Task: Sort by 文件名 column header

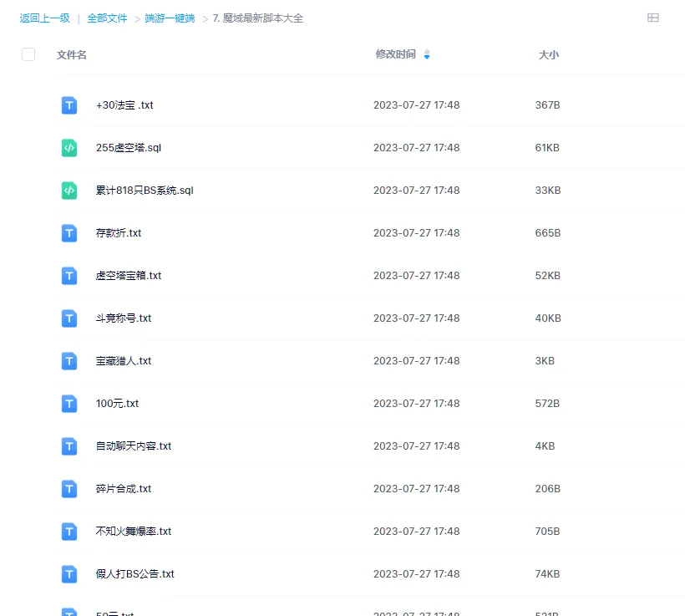Action: tap(72, 54)
